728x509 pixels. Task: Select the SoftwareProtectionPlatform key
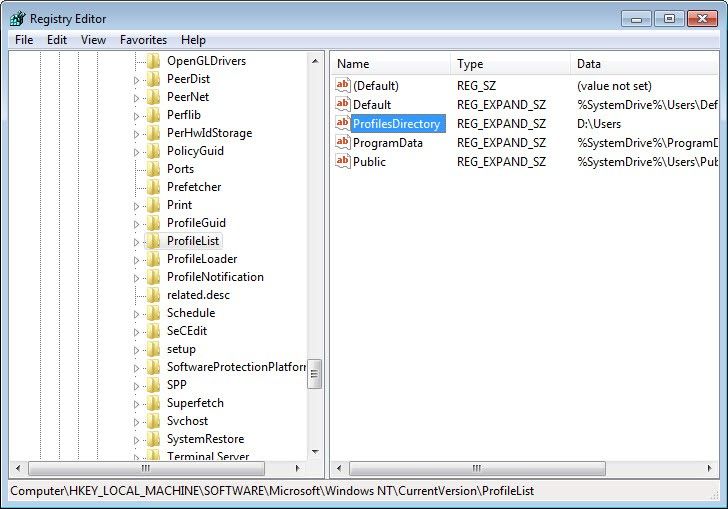[x=236, y=367]
